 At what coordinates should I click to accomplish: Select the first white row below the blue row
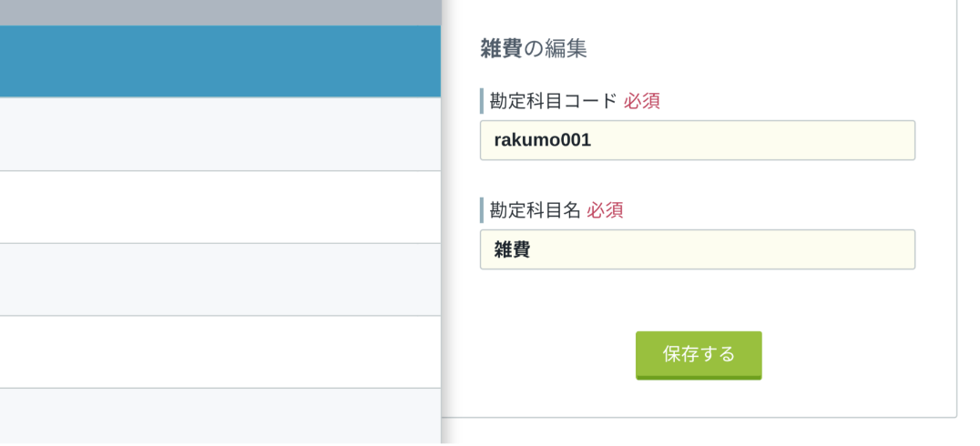(x=220, y=207)
